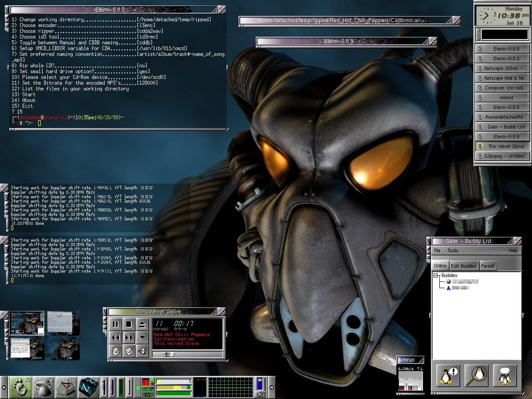The height and width of the screenshot is (399, 532).
Task: Click the eject button in GQmpeg
Action: (x=142, y=324)
